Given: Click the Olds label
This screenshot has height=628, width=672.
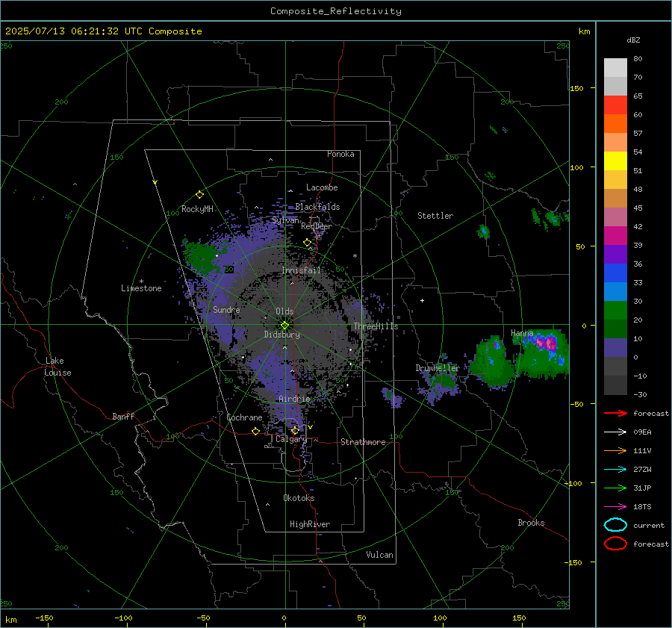Looking at the screenshot, I should 284,311.
